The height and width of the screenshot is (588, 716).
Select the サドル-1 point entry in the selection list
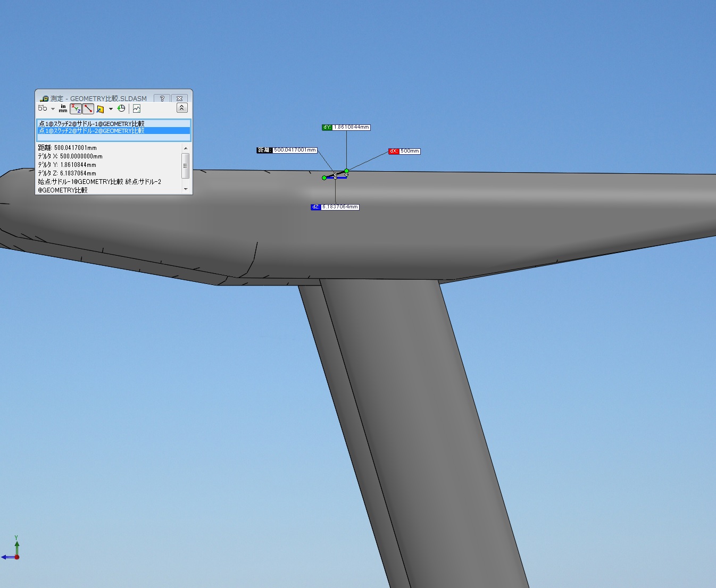(x=113, y=123)
